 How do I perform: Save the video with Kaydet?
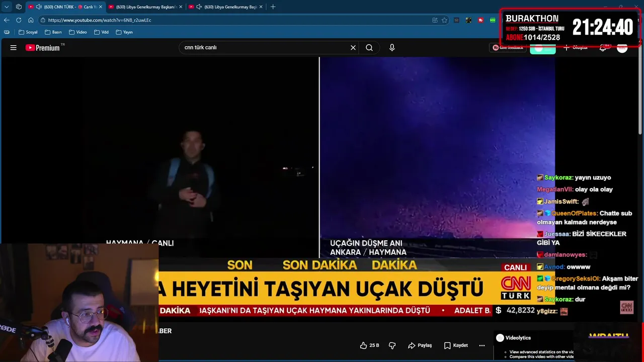pos(456,345)
